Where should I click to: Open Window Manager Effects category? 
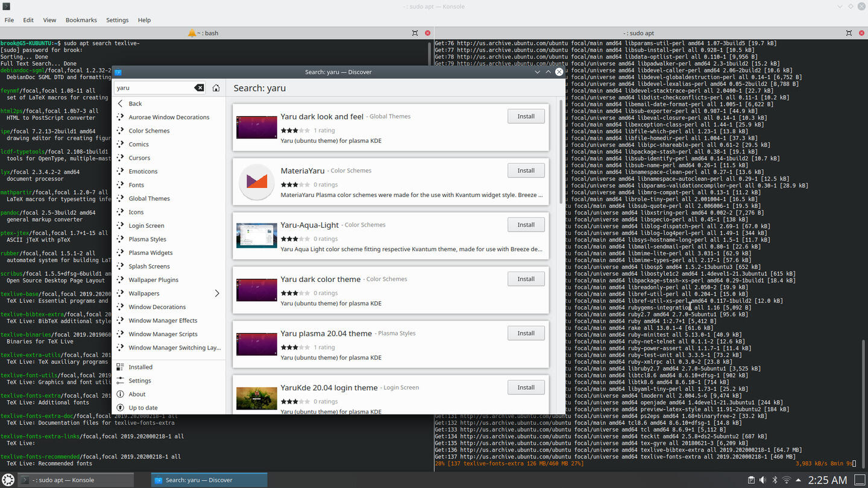[x=169, y=321]
